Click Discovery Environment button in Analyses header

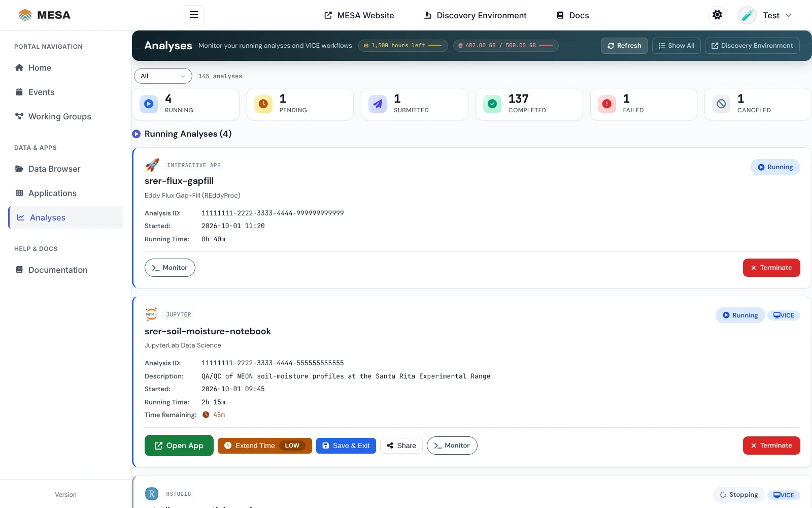pos(752,46)
